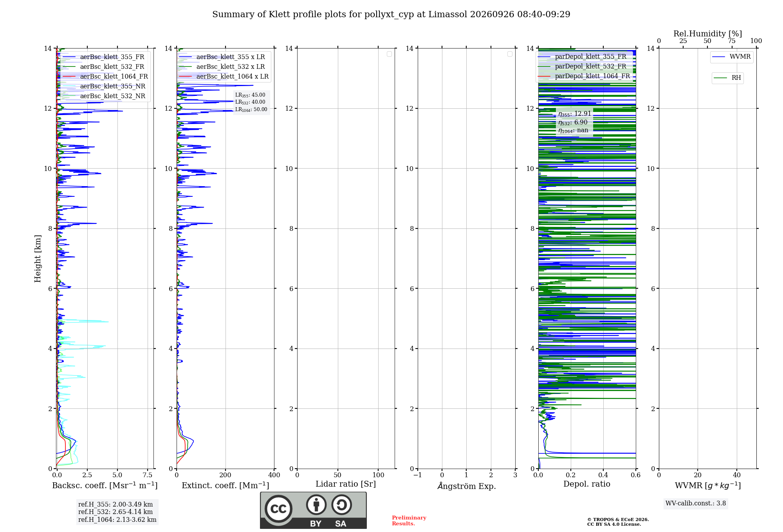Click the η1064: nan annotation
Screen dimensions: 783x532
tap(573, 131)
